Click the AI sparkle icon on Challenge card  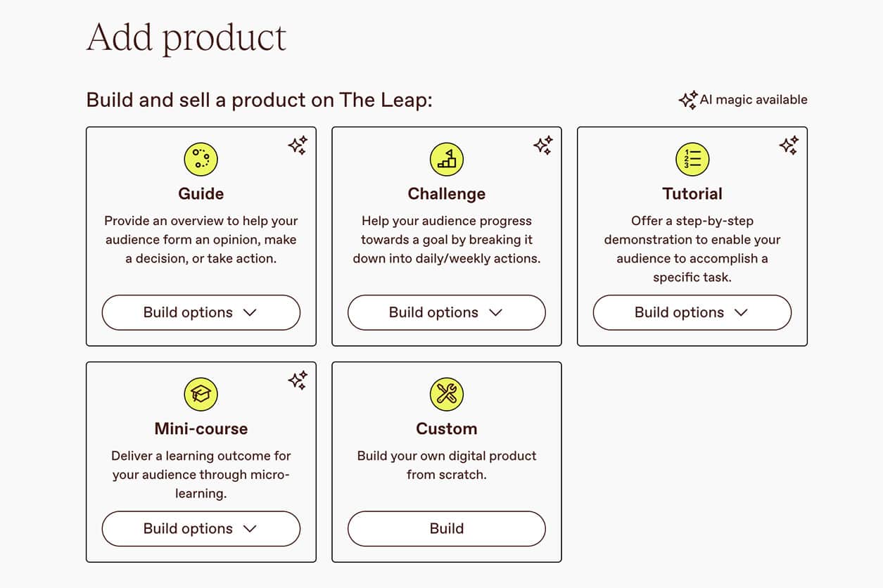[543, 146]
